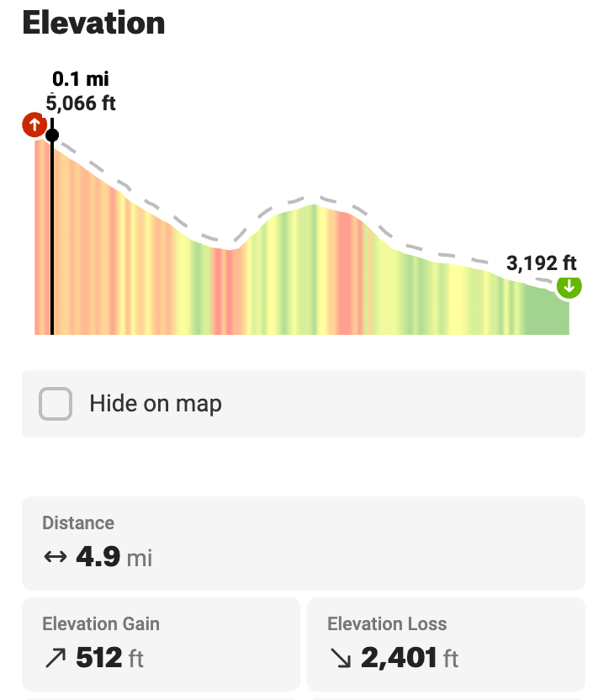Click the diagonal up arrow Elevation Gain icon
This screenshot has width=609, height=700.
55,658
